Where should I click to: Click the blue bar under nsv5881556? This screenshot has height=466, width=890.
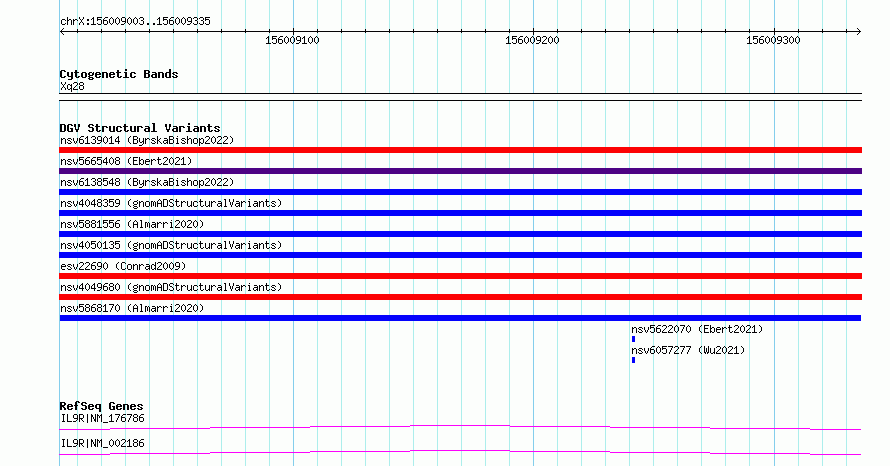(460, 234)
